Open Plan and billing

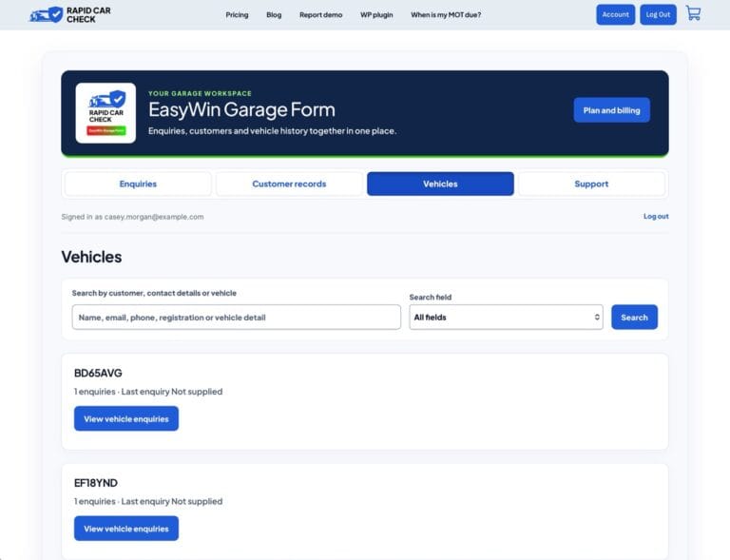pos(612,110)
